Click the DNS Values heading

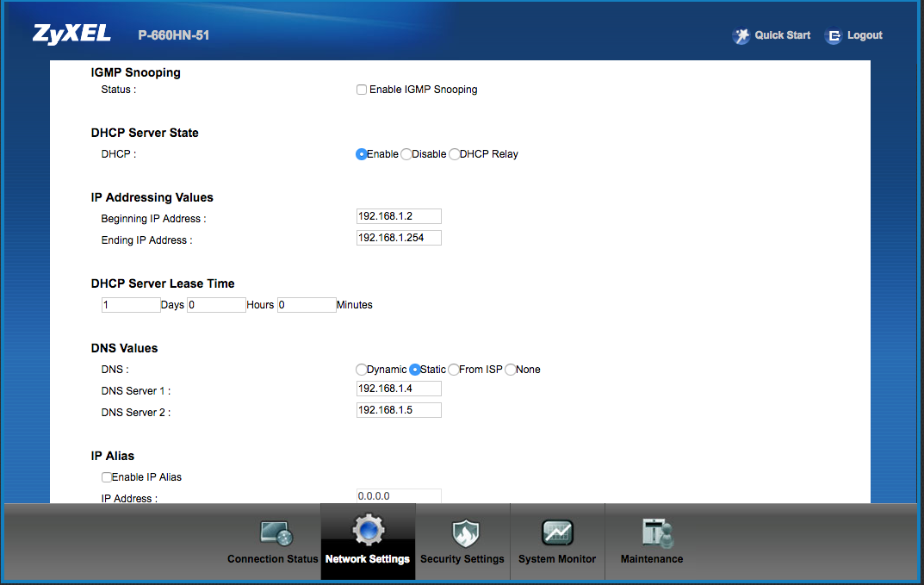tap(124, 349)
